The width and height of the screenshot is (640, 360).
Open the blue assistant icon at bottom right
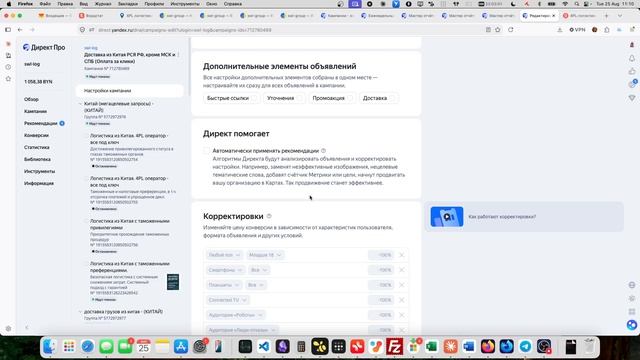click(632, 325)
